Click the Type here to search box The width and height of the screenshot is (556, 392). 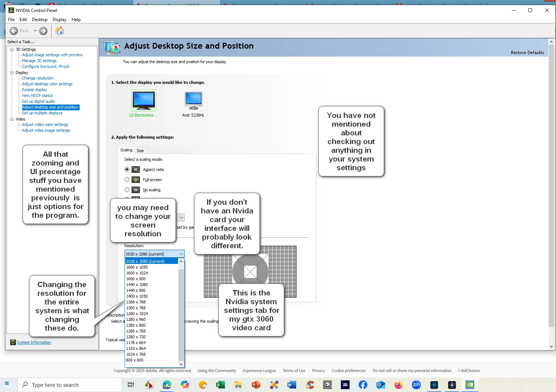pyautogui.click(x=70, y=385)
